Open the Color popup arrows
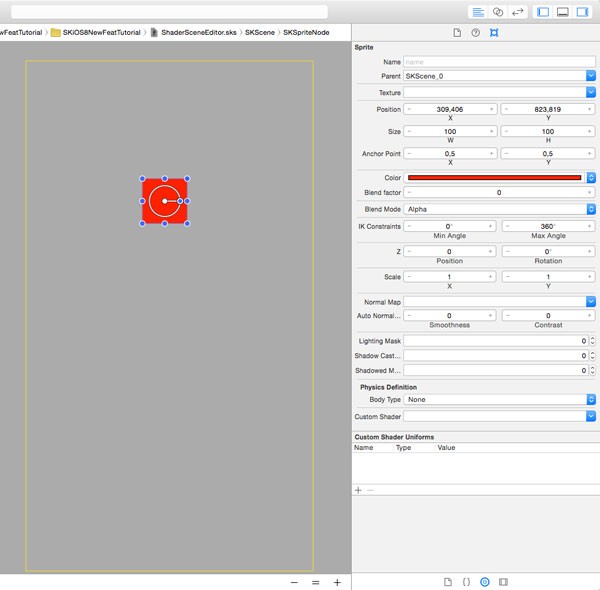Image resolution: width=600 pixels, height=590 pixels. point(590,178)
